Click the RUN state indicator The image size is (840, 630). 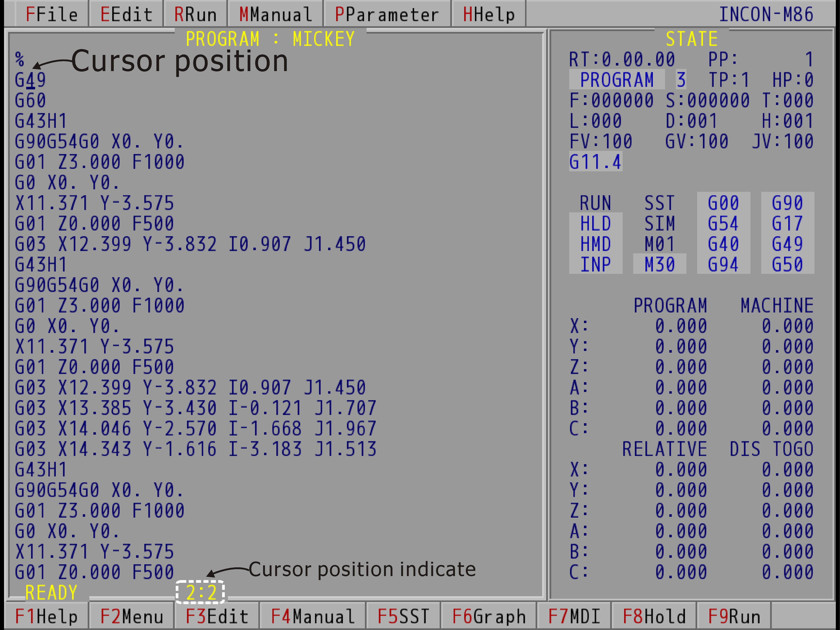(595, 203)
